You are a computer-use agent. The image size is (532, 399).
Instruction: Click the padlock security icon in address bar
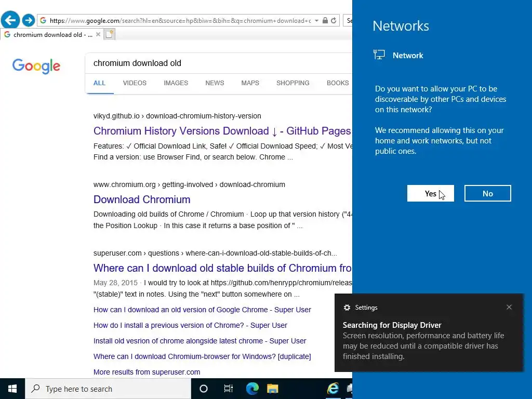325,20
